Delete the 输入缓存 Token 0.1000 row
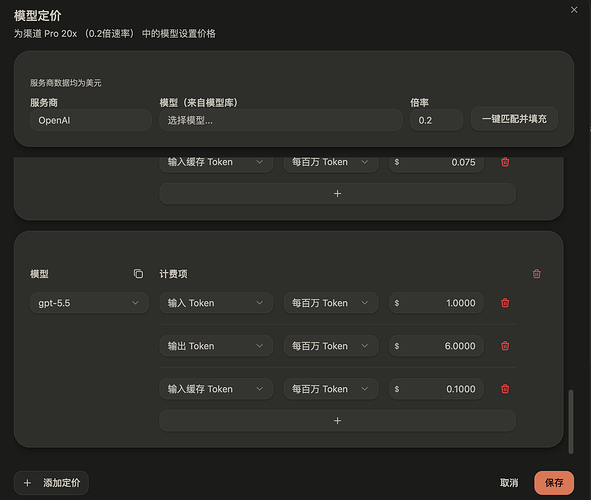Viewport: 591px width, 500px height. 505,388
